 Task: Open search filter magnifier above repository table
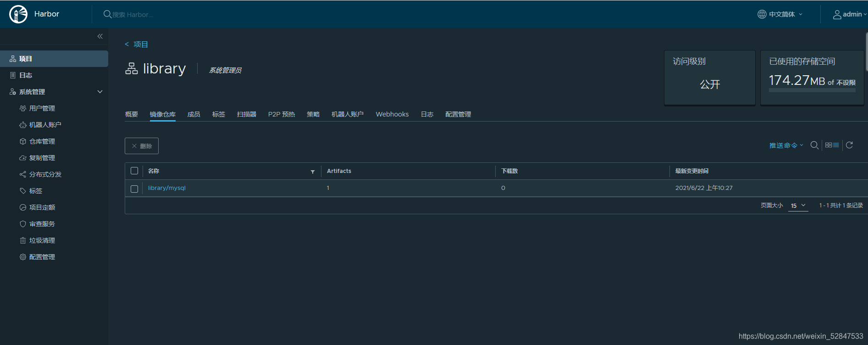pos(814,145)
